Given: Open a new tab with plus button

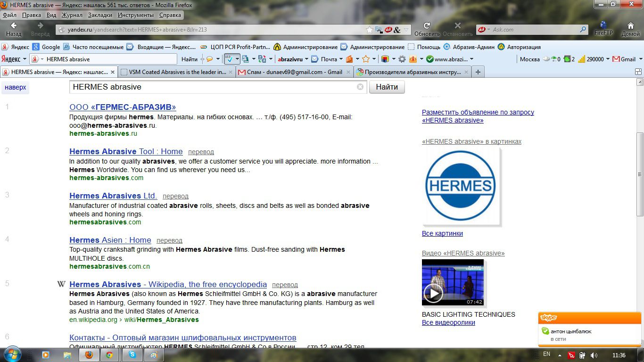Looking at the screenshot, I should tap(478, 72).
